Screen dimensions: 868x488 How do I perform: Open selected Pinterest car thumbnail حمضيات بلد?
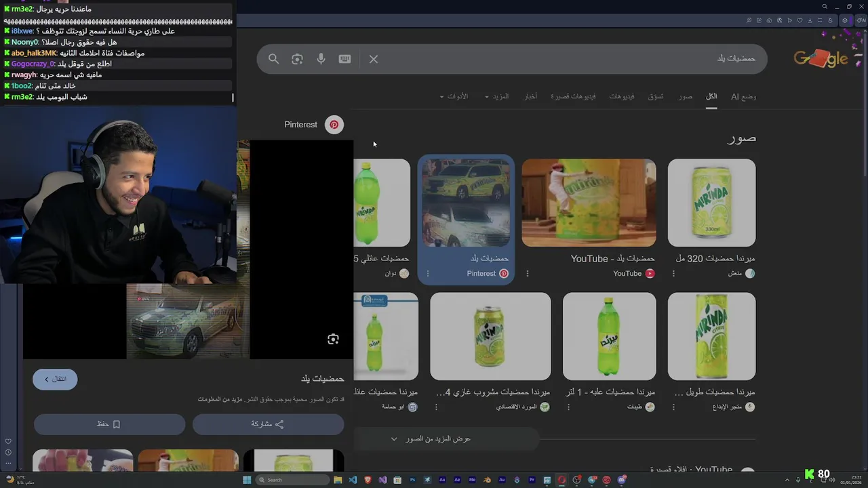click(x=466, y=203)
